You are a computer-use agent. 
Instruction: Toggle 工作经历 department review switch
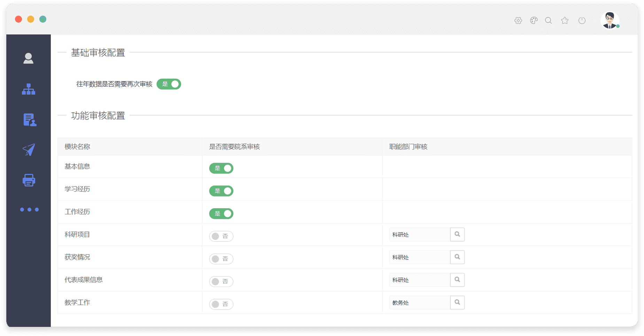221,214
